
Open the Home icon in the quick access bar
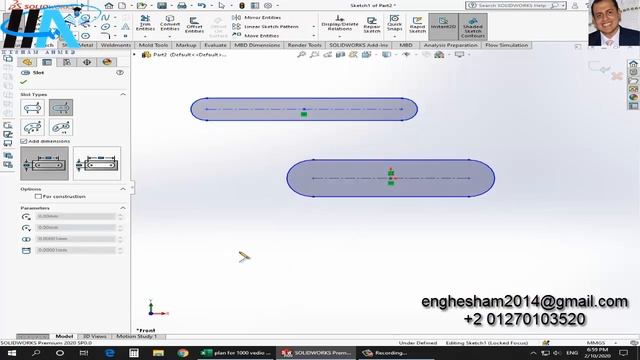(x=109, y=6)
